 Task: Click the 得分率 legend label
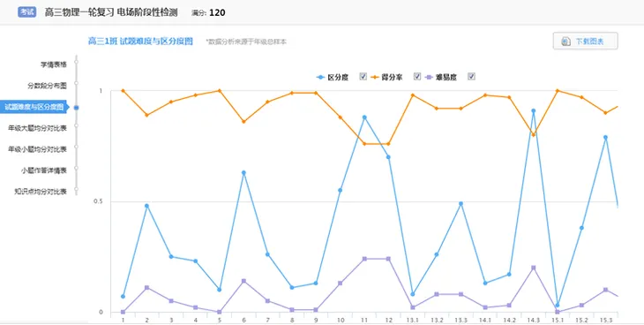(393, 77)
